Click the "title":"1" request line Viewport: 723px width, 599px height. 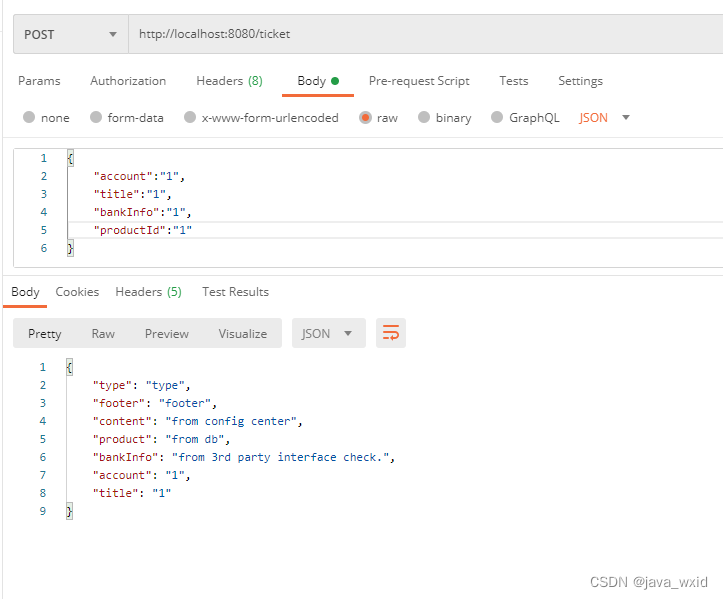tap(133, 194)
